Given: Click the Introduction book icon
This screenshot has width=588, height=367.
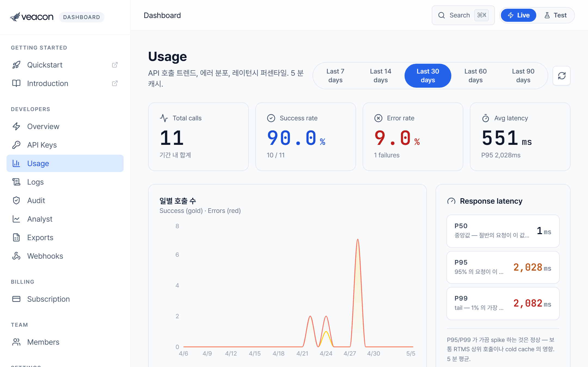Looking at the screenshot, I should coord(16,83).
